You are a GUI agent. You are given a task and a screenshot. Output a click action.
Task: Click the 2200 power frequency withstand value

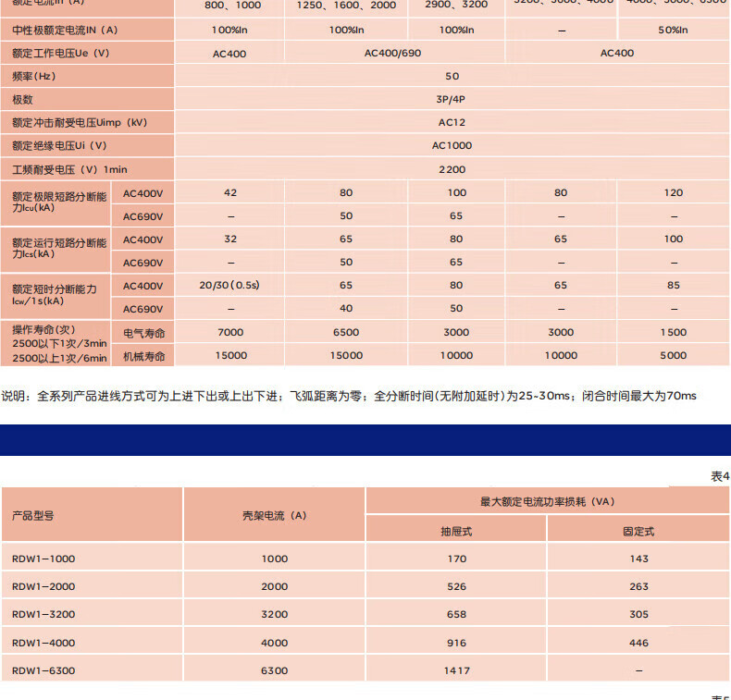(x=452, y=169)
